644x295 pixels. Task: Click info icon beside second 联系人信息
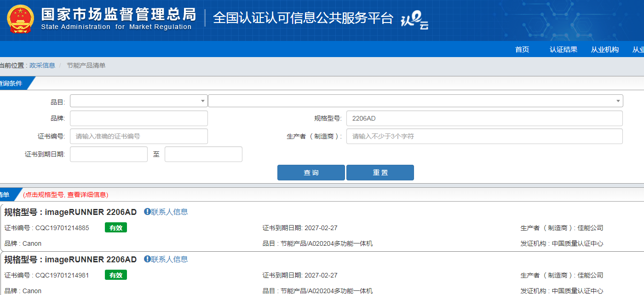click(x=147, y=259)
